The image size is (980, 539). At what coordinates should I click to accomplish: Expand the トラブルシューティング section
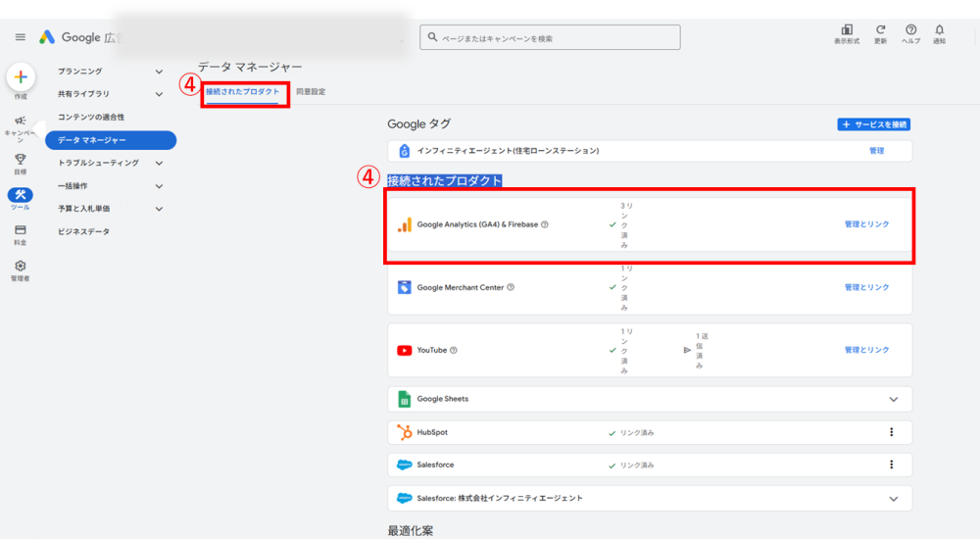tap(159, 164)
